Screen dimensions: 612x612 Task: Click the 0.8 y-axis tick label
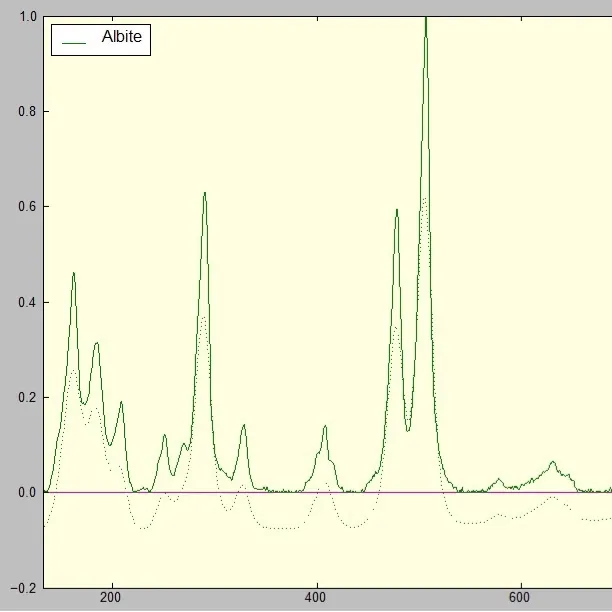pos(28,112)
